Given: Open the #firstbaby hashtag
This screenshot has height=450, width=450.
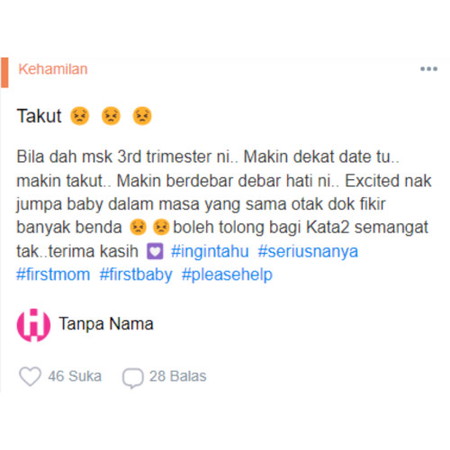Looking at the screenshot, I should pos(136,275).
